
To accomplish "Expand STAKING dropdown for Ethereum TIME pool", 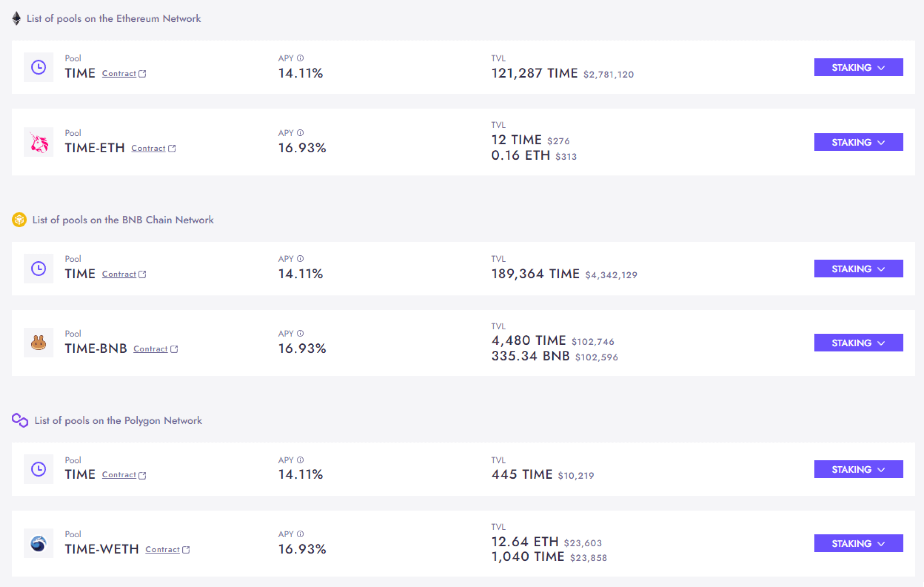I will [x=858, y=67].
